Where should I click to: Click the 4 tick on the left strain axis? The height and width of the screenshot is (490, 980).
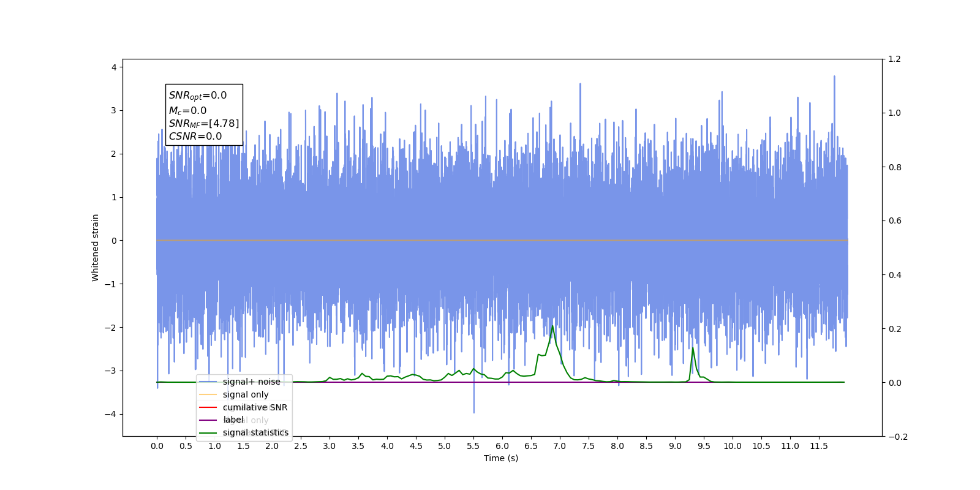coord(114,67)
